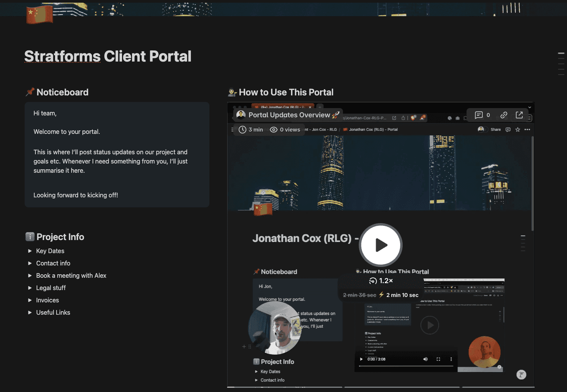The width and height of the screenshot is (567, 392).
Task: Click the kebab menu in nested video controls
Action: pos(451,359)
